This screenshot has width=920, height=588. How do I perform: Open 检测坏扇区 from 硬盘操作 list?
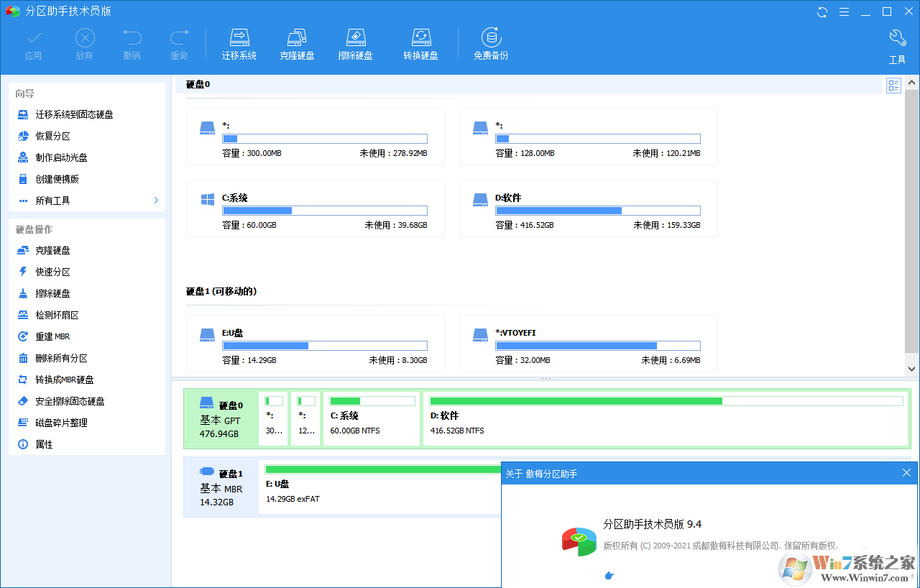[60, 315]
